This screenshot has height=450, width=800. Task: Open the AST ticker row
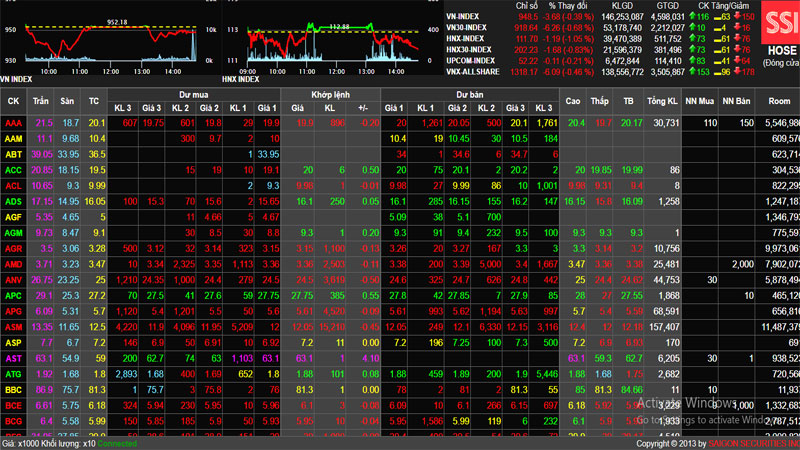tap(13, 357)
